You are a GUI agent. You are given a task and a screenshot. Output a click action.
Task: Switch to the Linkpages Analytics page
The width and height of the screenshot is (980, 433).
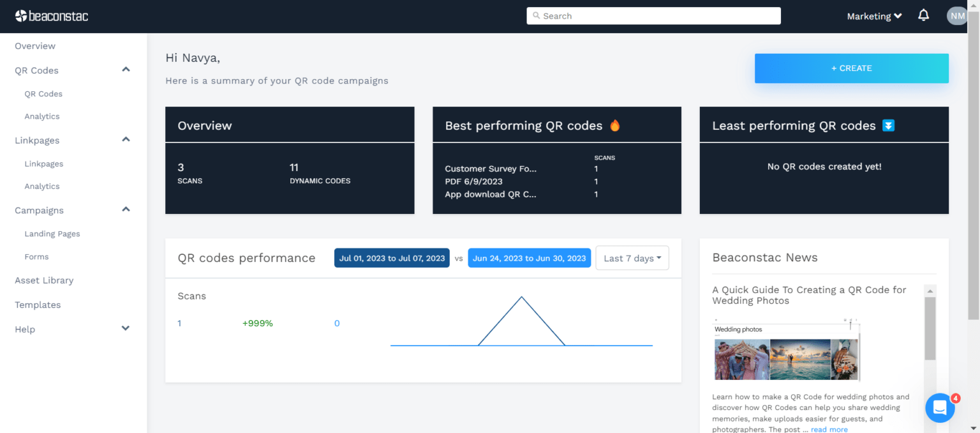coord(42,186)
